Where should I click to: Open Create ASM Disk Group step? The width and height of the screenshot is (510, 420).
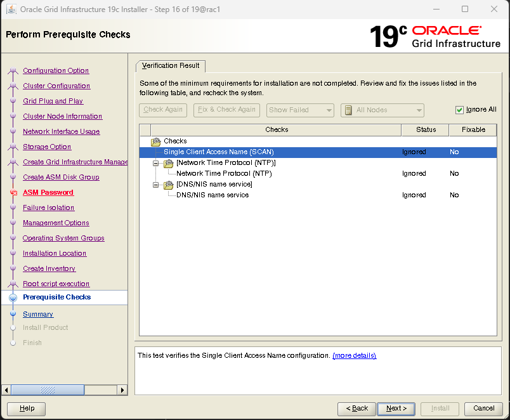point(61,177)
